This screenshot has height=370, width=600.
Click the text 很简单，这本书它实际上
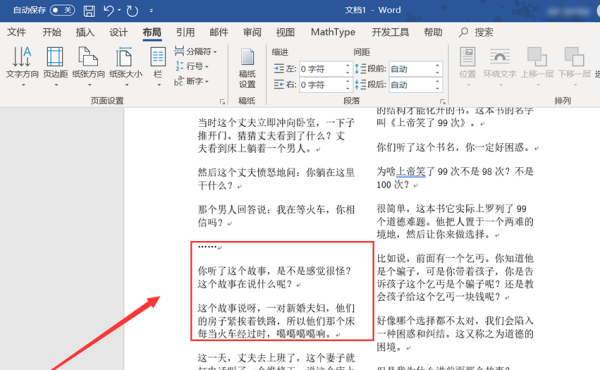pos(426,209)
